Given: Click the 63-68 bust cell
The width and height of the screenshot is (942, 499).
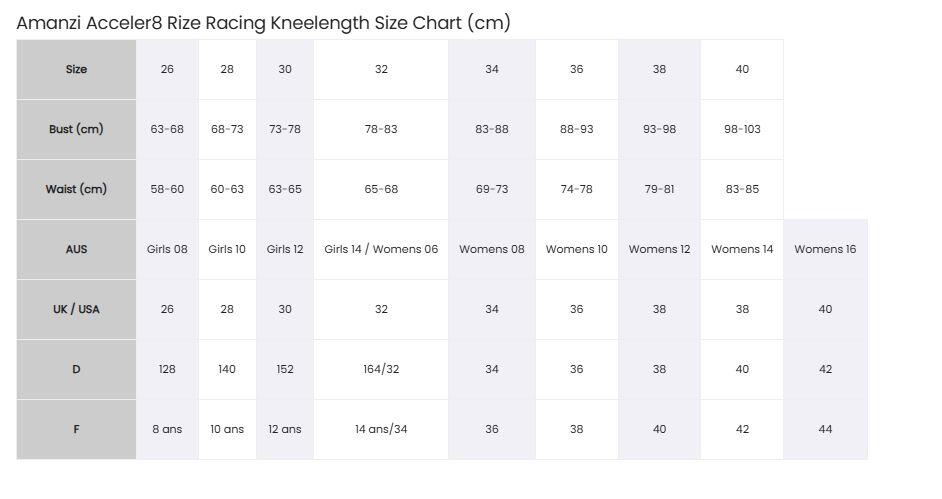Looking at the screenshot, I should (167, 130).
